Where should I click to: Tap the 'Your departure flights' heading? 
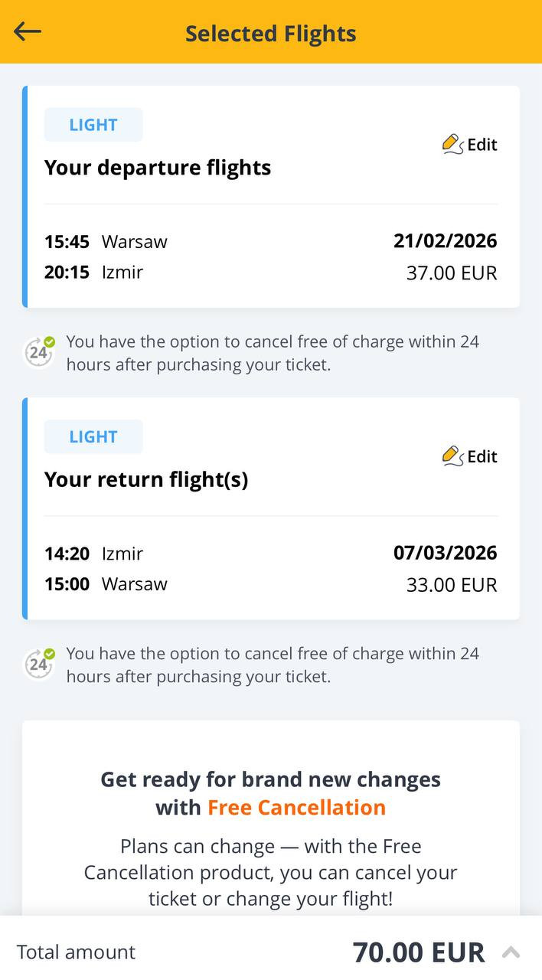[x=158, y=168]
